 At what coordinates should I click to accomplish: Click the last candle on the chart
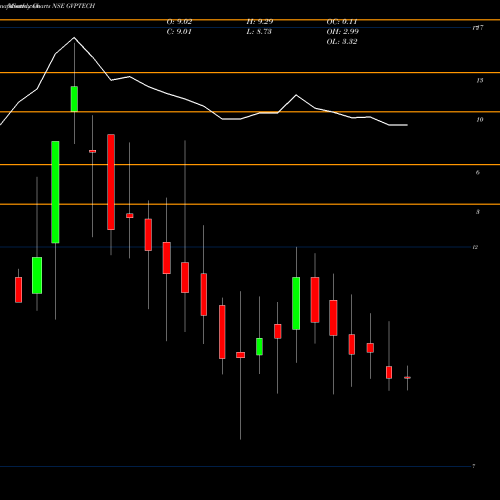(407, 378)
